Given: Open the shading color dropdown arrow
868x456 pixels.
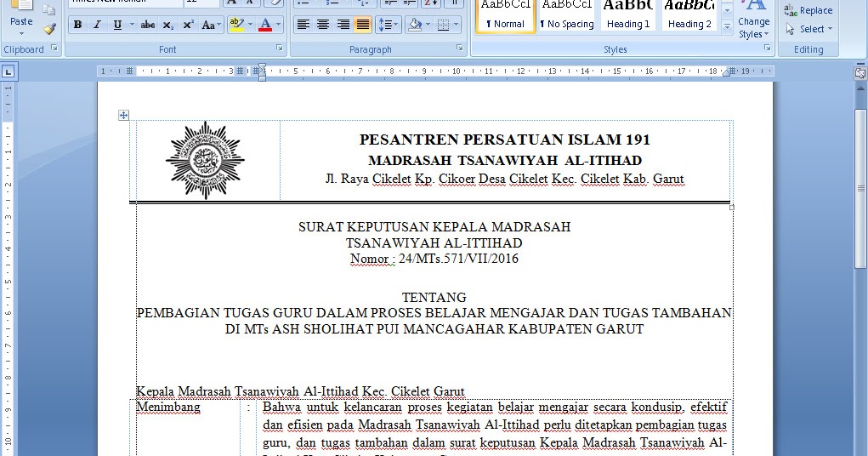Looking at the screenshot, I should 428,25.
